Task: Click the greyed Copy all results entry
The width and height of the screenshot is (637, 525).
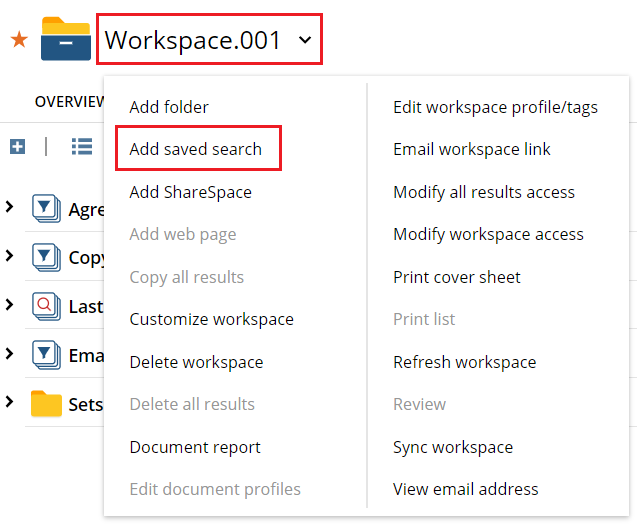Action: (186, 277)
